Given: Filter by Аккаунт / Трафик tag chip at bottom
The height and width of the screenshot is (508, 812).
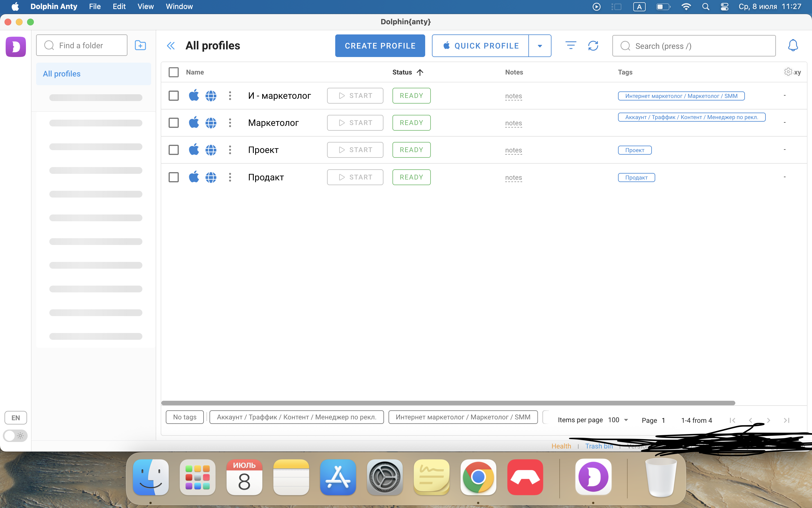Looking at the screenshot, I should pos(297,417).
